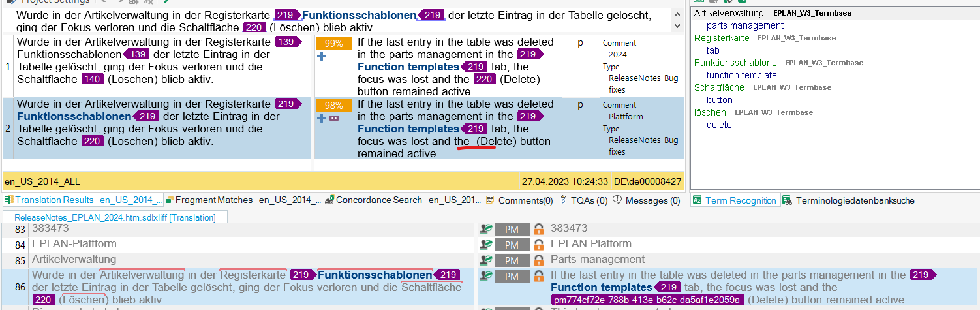Image resolution: width=980 pixels, height=310 pixels.
Task: Select the 99% translation memory match score
Action: tap(333, 43)
